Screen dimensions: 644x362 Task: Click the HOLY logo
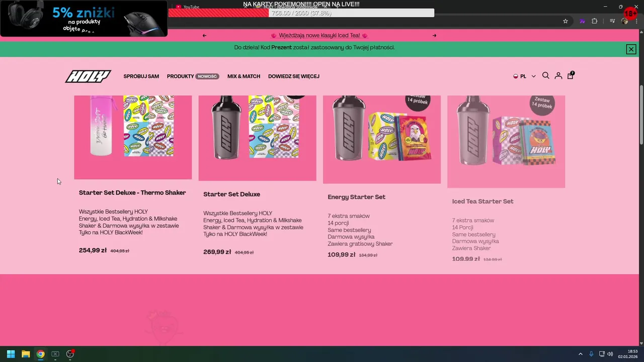click(88, 76)
